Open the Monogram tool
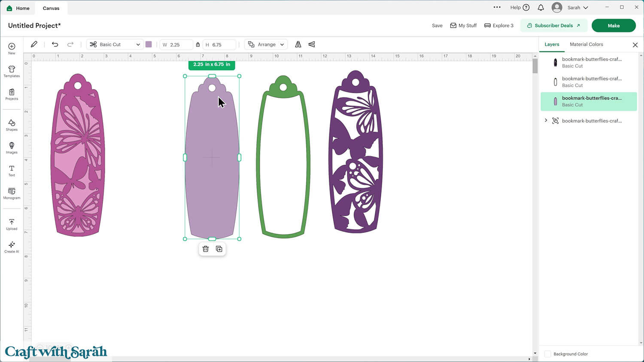Screen dimensions: 644x362 12,193
